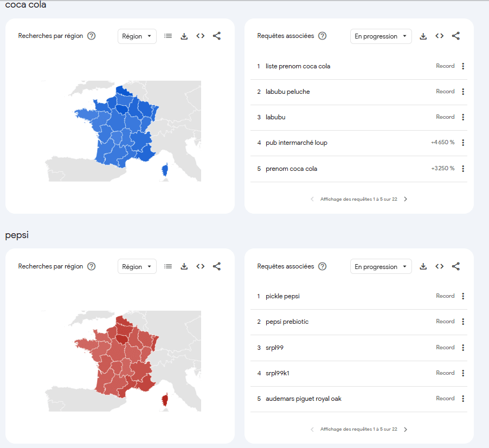
Task: Click the +4 650 % value
Action: coord(442,142)
